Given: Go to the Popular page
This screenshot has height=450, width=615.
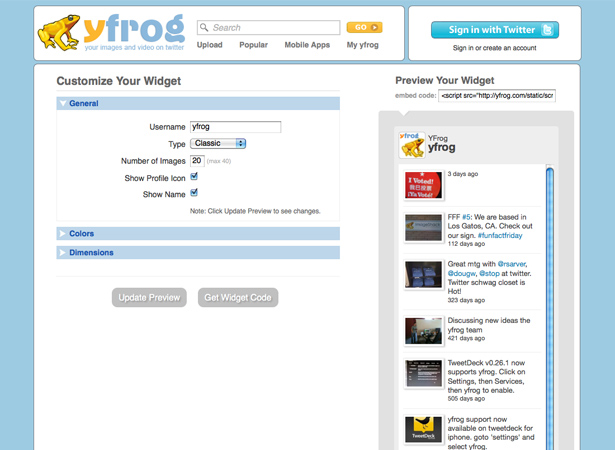Looking at the screenshot, I should coord(253,45).
